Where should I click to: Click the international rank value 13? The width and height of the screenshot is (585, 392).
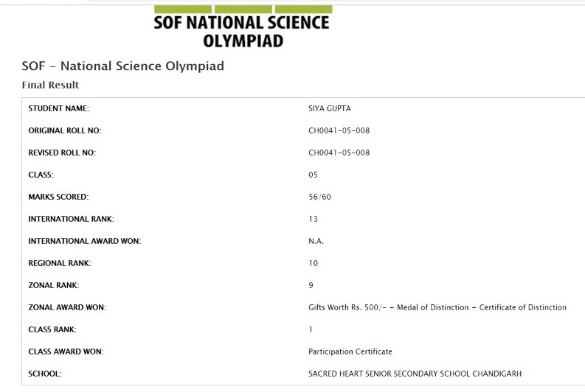click(313, 219)
